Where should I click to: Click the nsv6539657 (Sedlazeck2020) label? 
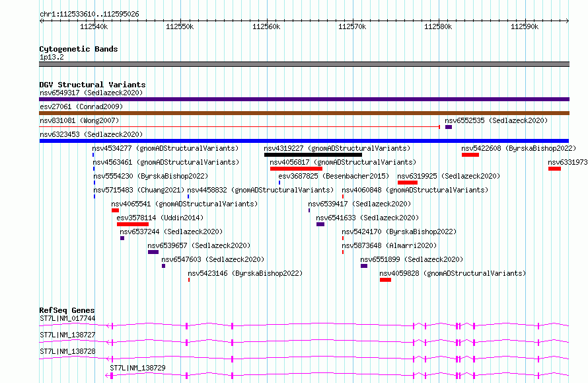point(199,245)
